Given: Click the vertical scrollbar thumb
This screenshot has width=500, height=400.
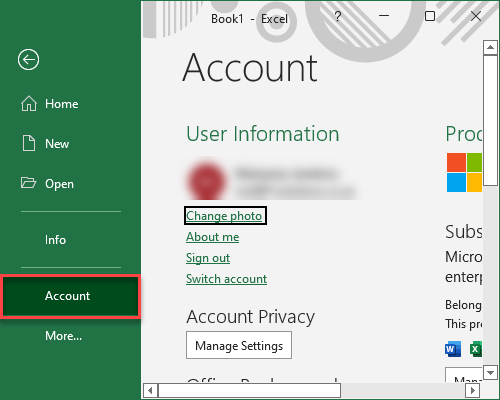Looking at the screenshot, I should pos(490,120).
